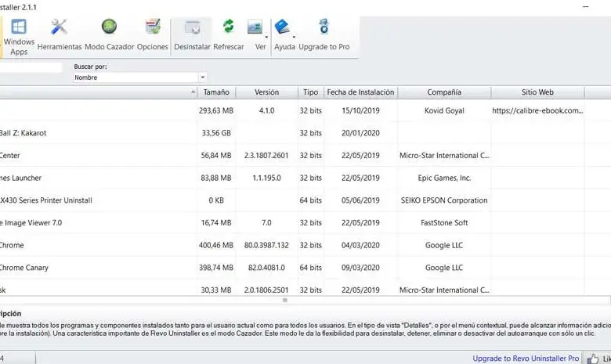
Task: Click the calibre-ebook.com website cell
Action: 537,110
